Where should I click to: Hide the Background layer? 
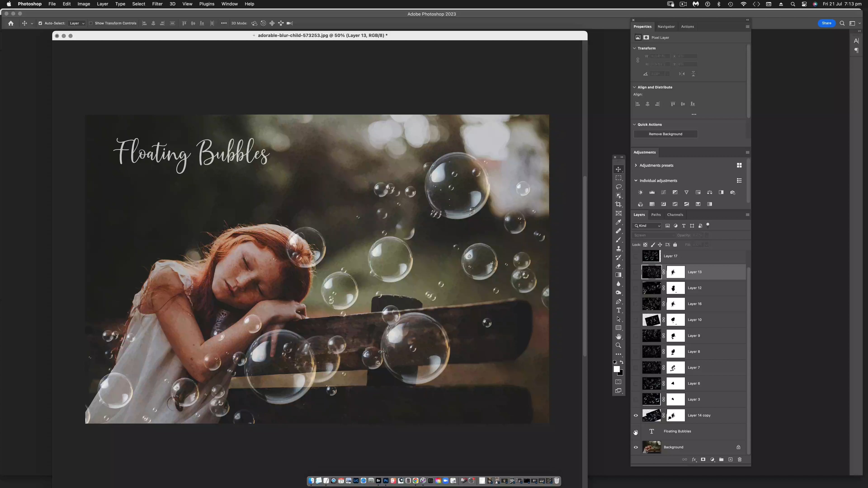635,447
